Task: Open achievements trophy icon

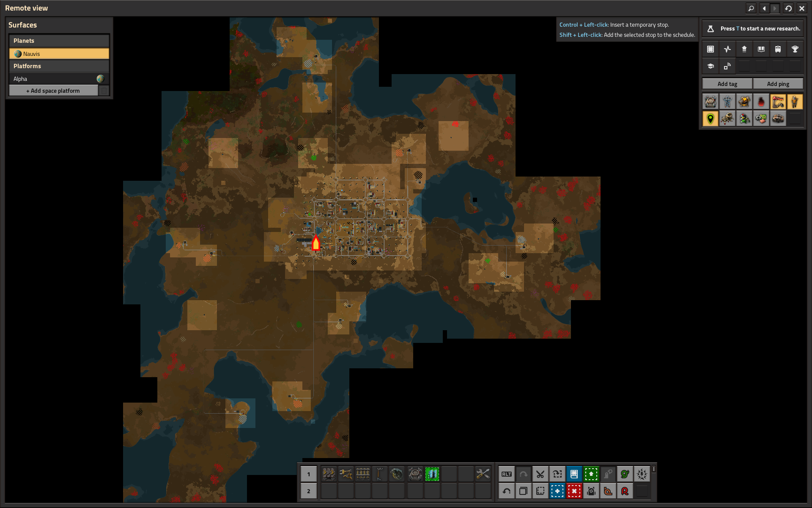Action: click(795, 49)
